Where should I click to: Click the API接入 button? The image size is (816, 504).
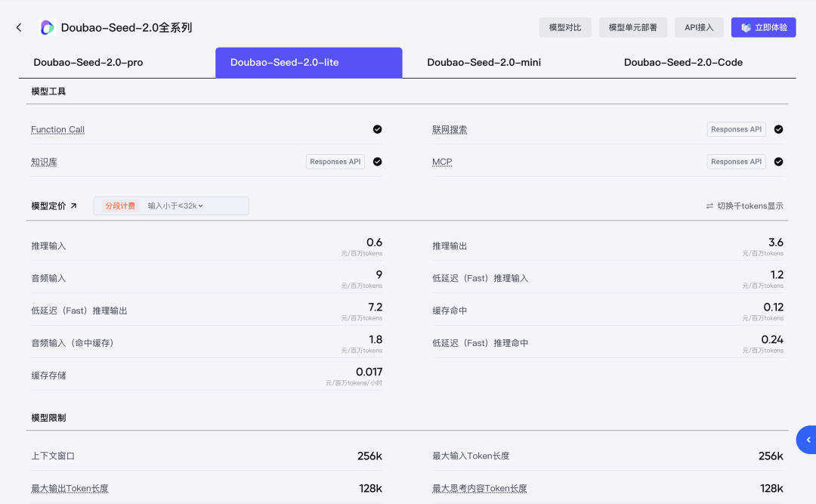[x=699, y=28]
